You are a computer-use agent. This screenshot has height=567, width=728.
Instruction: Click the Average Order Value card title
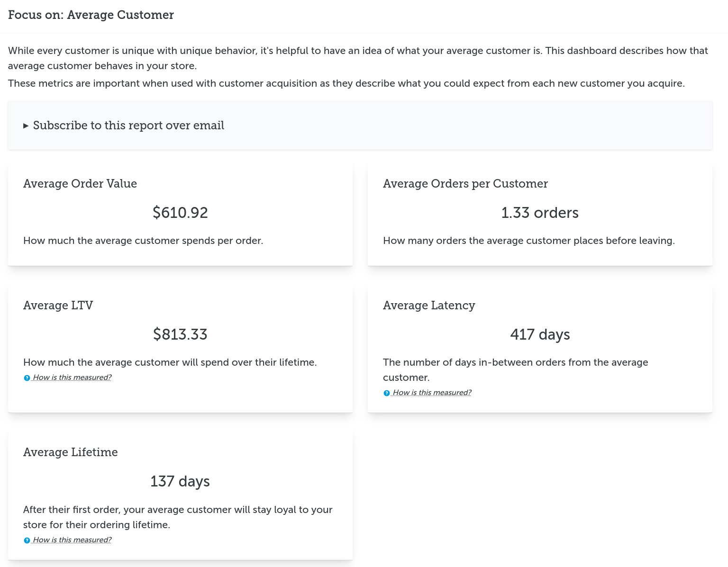click(x=80, y=184)
